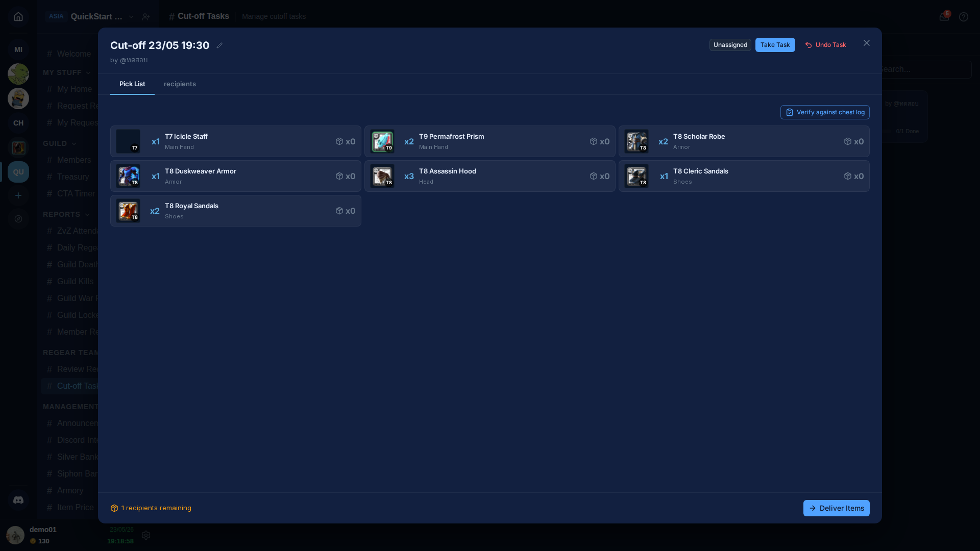980x551 pixels.
Task: Click Verify against chest log button
Action: pyautogui.click(x=825, y=112)
